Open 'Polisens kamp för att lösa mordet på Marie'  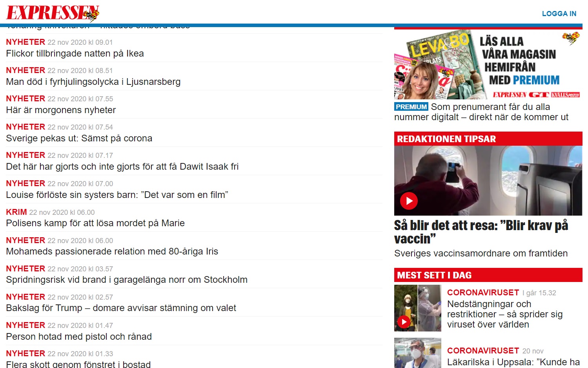(95, 223)
